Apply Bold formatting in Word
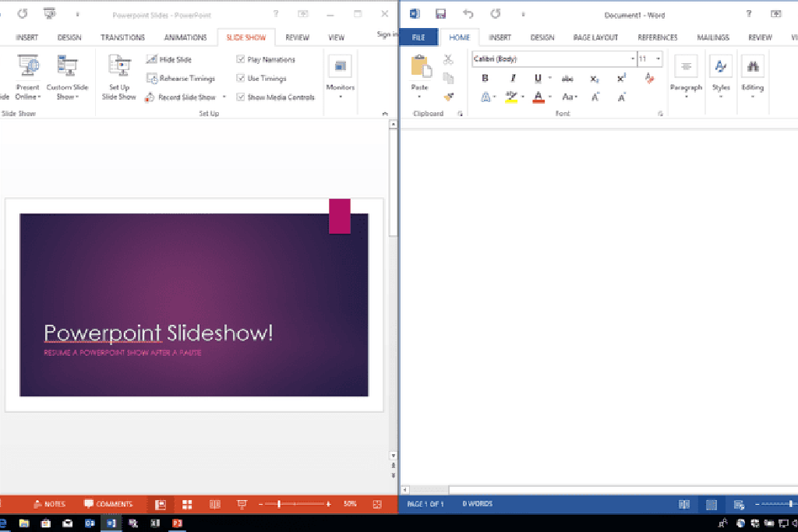Image resolution: width=798 pixels, height=532 pixels. 485,78
